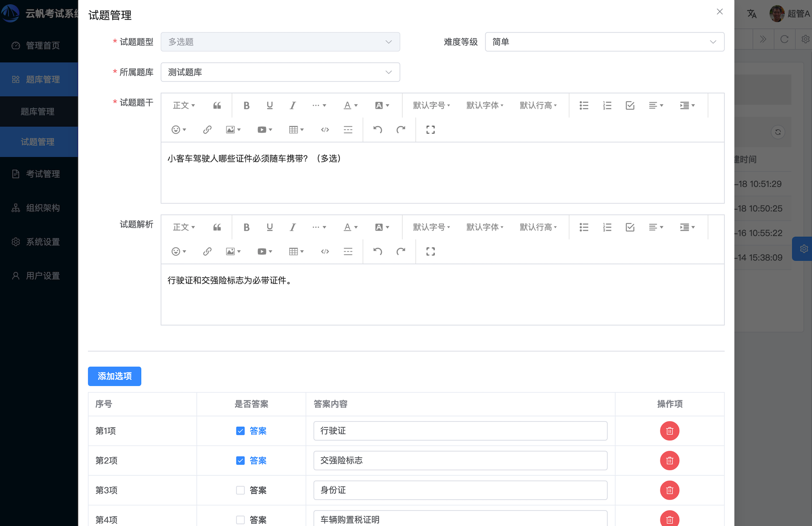Open the 所属题库 question bank dropdown
The image size is (812, 526).
280,72
